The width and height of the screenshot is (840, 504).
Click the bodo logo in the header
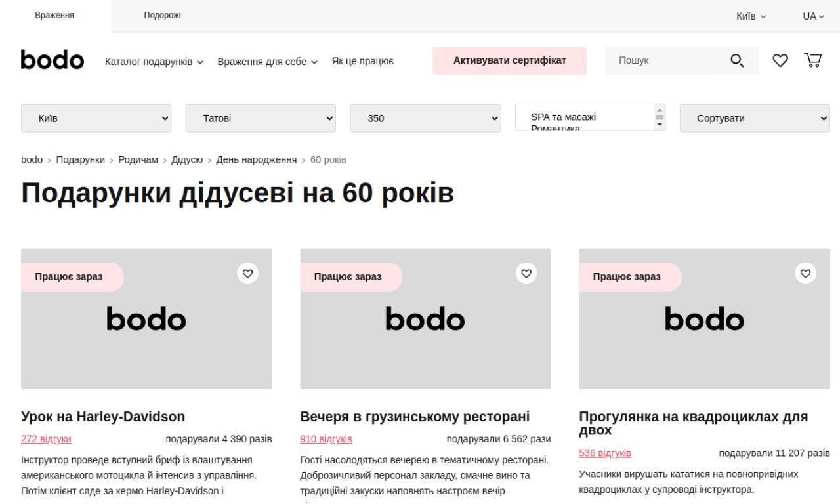[x=52, y=60]
